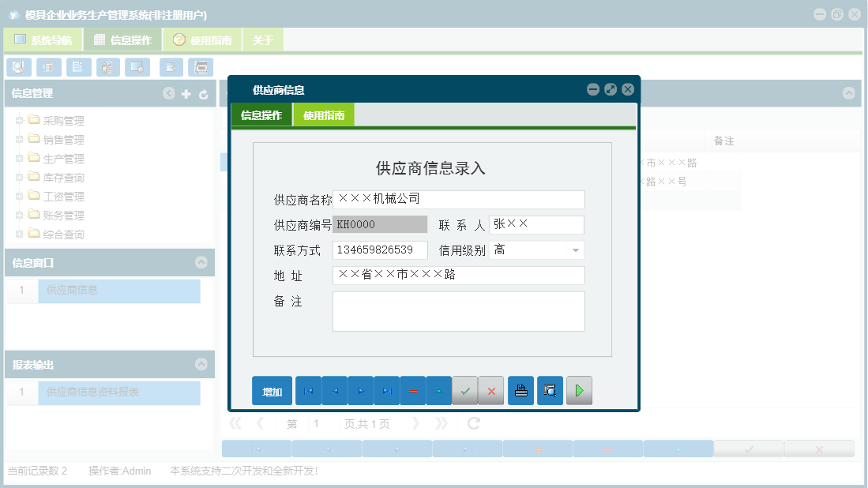Click the add window icon in main toolbar
Screen dimensions: 868x488
click(171, 67)
